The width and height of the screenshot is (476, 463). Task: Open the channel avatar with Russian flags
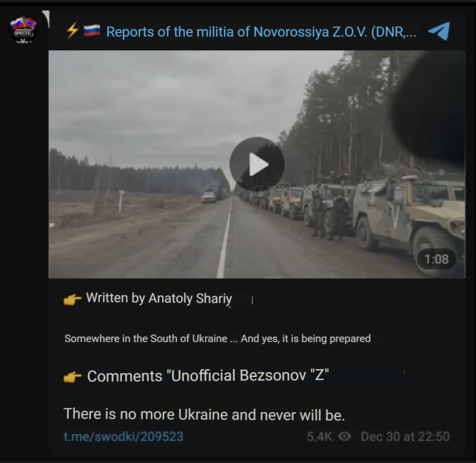[23, 28]
